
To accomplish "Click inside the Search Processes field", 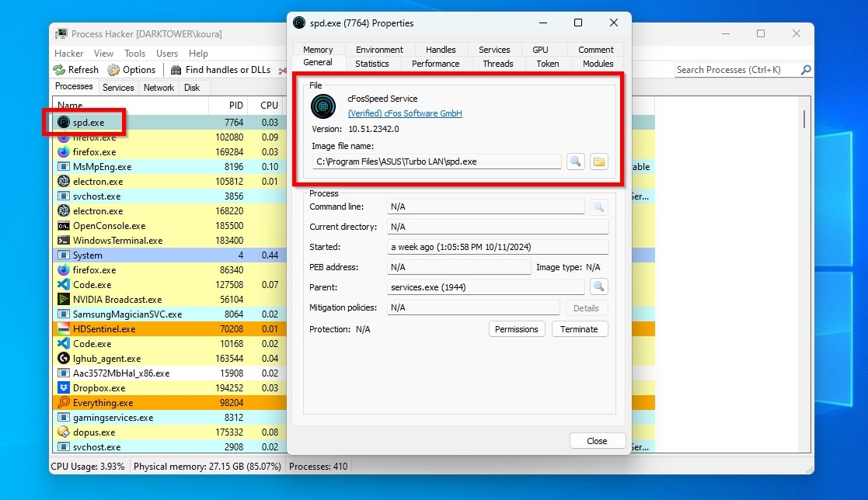I will [x=734, y=70].
